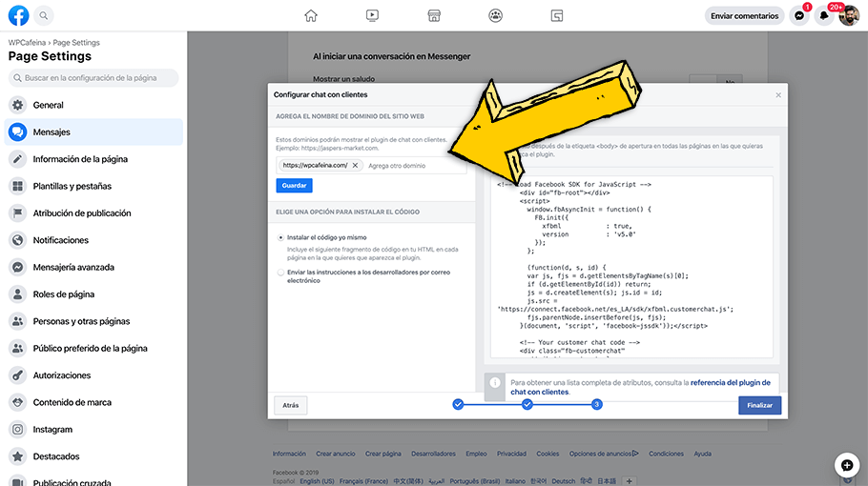This screenshot has width=868, height=486.
Task: Click the first completed step marker
Action: tap(458, 405)
